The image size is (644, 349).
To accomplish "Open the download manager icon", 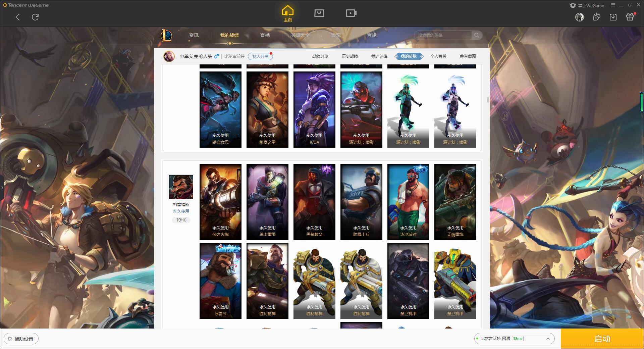I will [x=613, y=17].
